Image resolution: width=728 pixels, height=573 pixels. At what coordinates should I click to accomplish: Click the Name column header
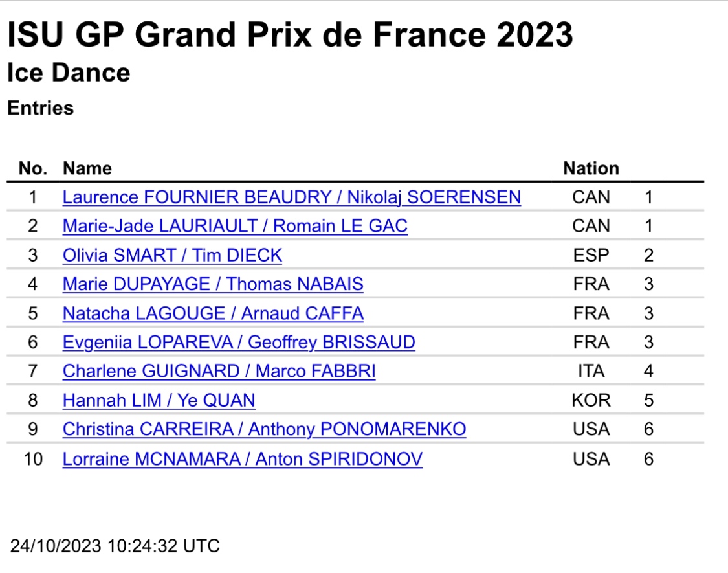tap(87, 168)
